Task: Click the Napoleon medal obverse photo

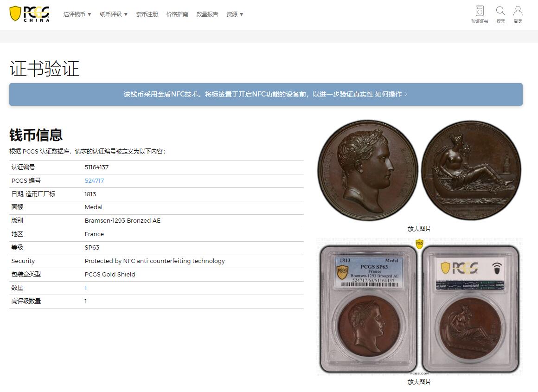Action: pos(367,170)
